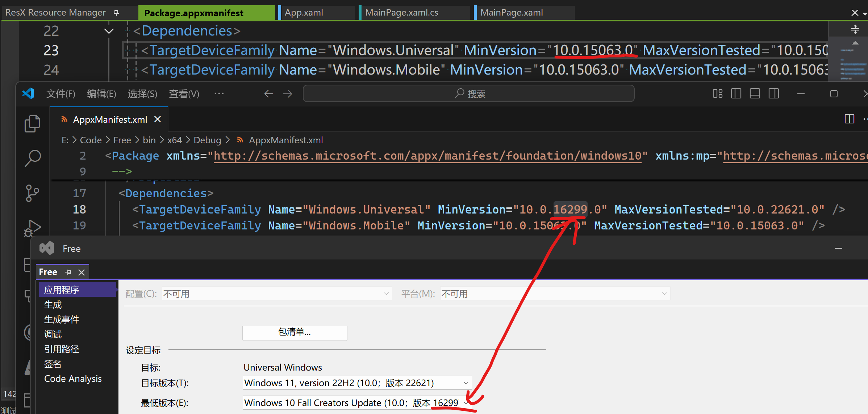Open the 最低版本 dropdown
The image size is (868, 414).
[x=466, y=402]
